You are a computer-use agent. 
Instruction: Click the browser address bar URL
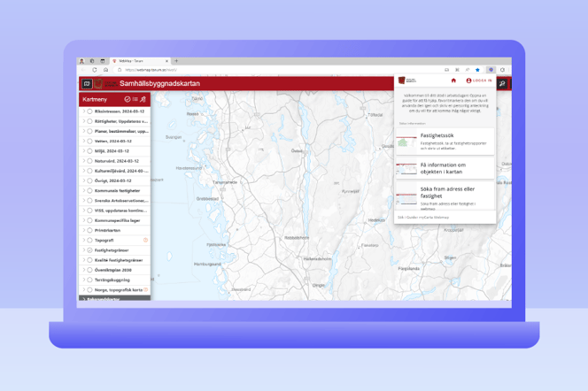click(x=151, y=70)
